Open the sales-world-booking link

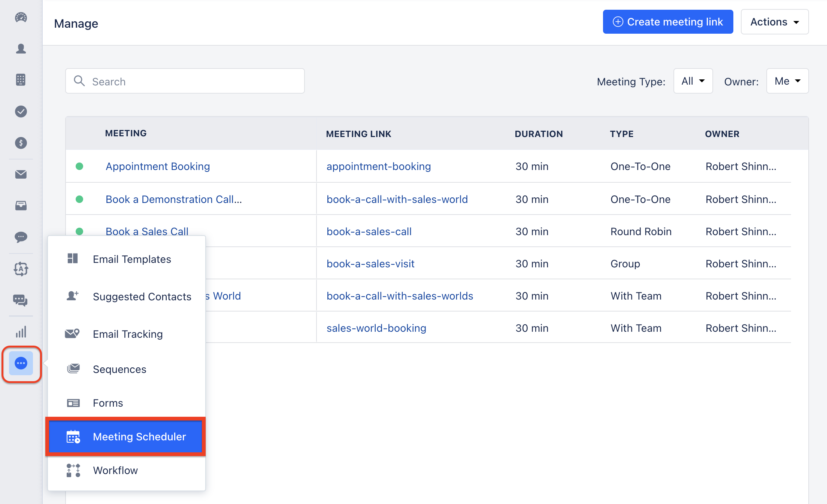376,328
